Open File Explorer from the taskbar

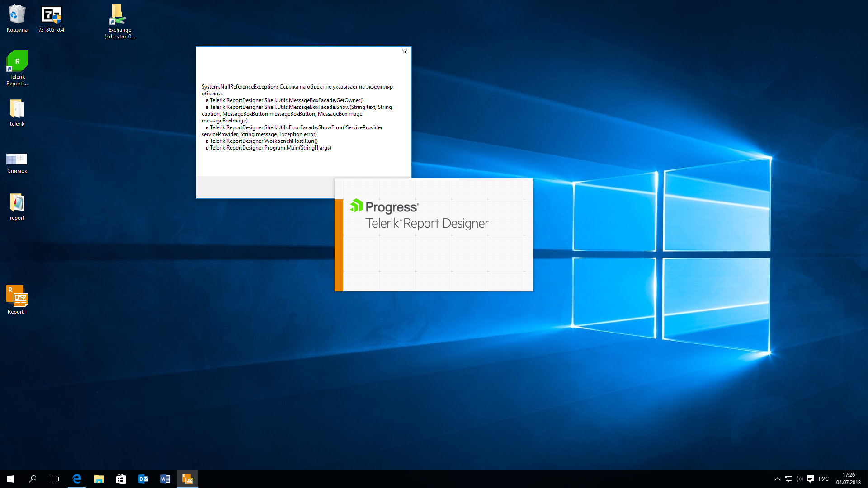tap(99, 479)
